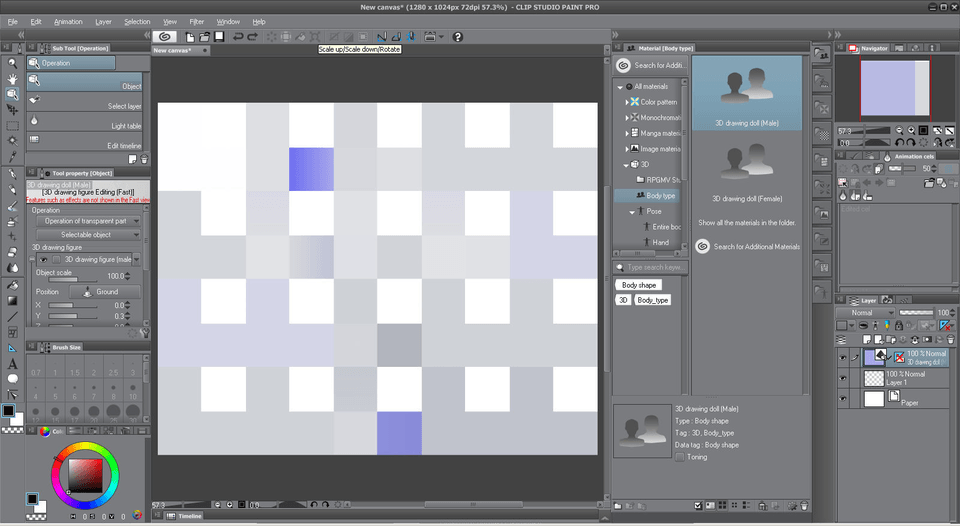Toggle visibility of Paper layer
The image size is (960, 526).
pyautogui.click(x=843, y=399)
